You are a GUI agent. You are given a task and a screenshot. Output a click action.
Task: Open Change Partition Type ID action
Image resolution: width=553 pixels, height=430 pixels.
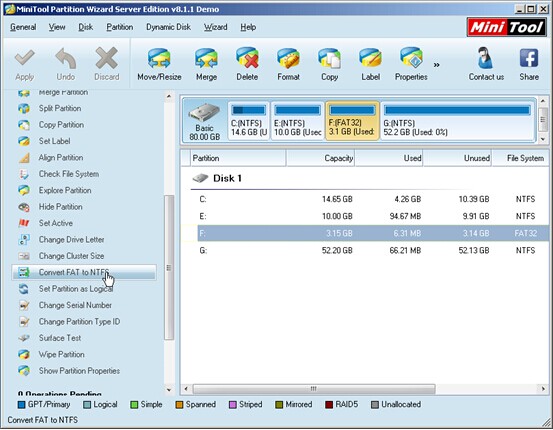[79, 322]
